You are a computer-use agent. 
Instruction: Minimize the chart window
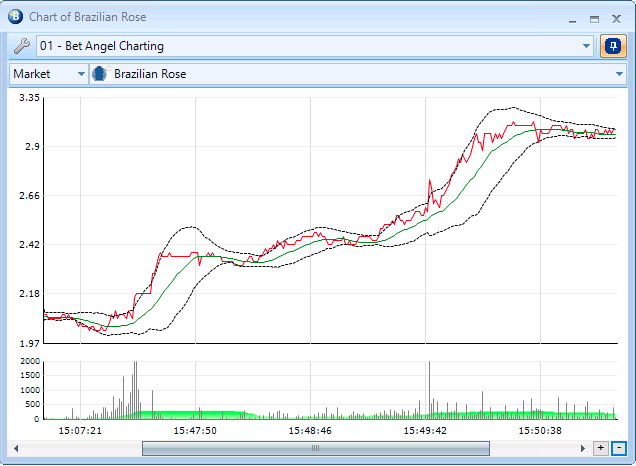572,19
